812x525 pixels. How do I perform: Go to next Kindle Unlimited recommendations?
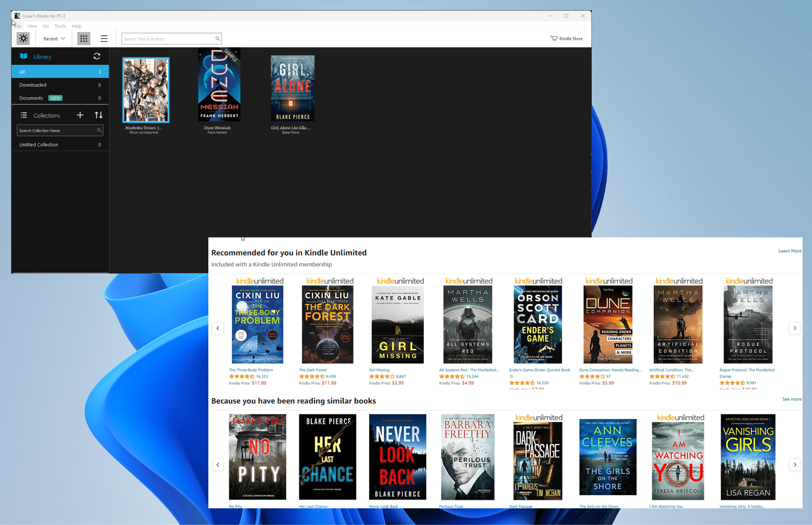(x=795, y=328)
